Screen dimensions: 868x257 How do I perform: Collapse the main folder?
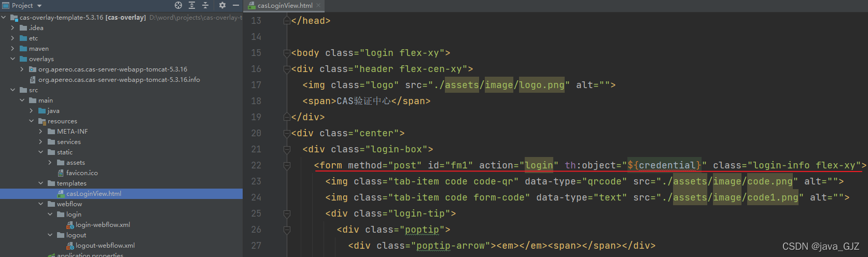coord(22,101)
